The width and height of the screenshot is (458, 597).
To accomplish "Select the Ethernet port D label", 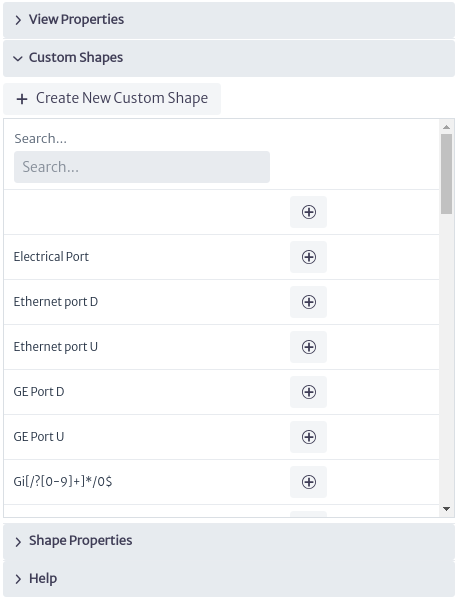I will pos(56,302).
